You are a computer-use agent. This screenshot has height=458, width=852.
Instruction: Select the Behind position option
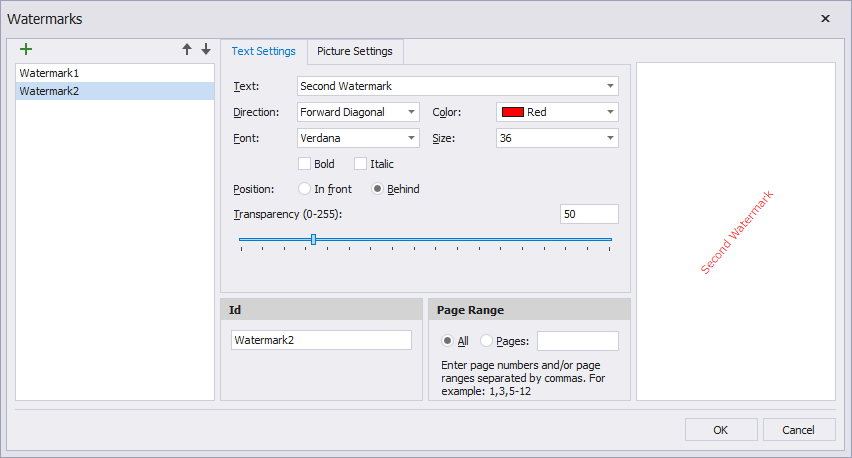click(377, 189)
